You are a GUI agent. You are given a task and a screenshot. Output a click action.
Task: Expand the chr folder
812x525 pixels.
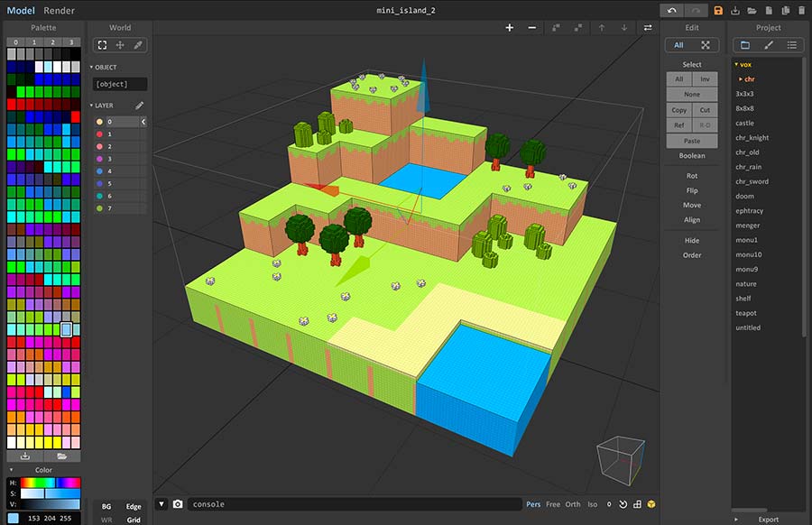pos(741,79)
